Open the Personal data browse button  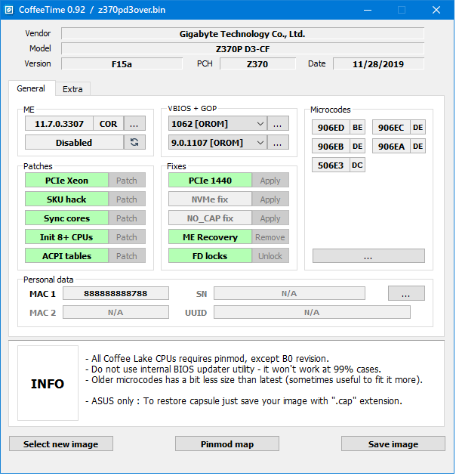tap(406, 294)
